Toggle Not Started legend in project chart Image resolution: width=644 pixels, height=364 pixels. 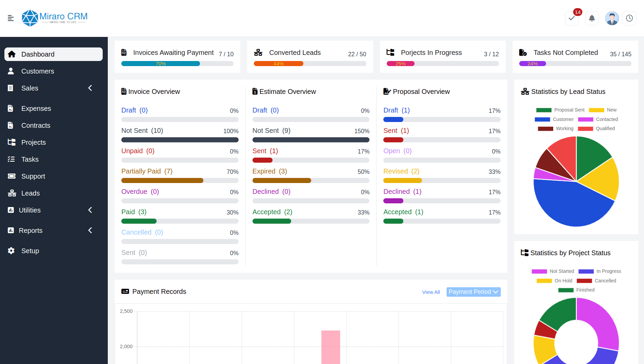[x=553, y=271]
